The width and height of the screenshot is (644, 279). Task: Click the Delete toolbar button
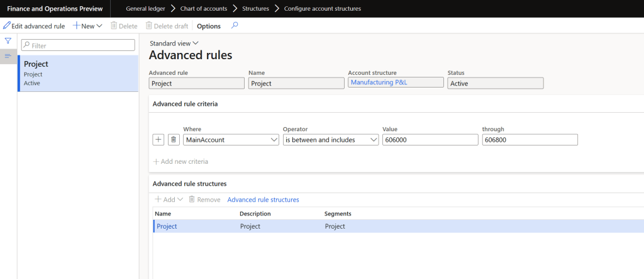coord(124,26)
